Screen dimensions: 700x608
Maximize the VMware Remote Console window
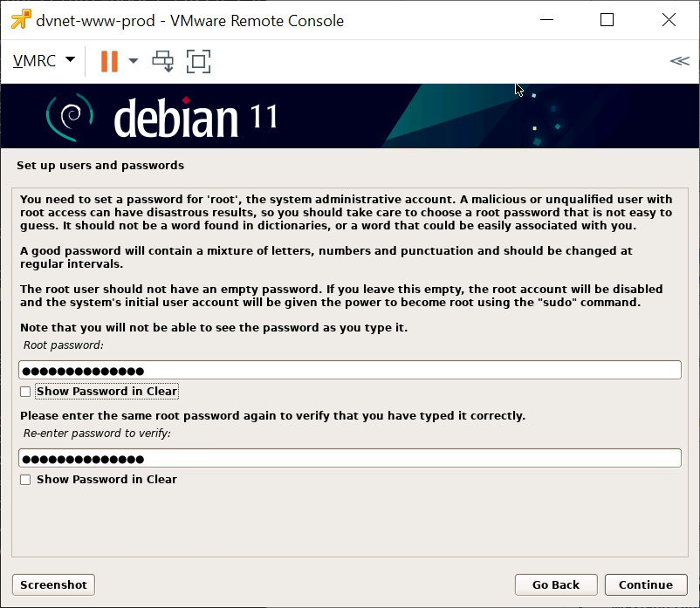click(x=607, y=20)
